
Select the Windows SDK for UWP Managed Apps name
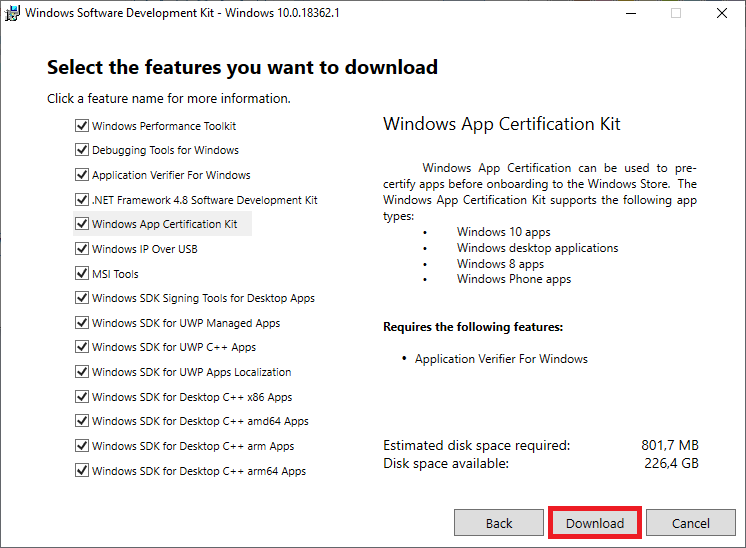(x=186, y=323)
